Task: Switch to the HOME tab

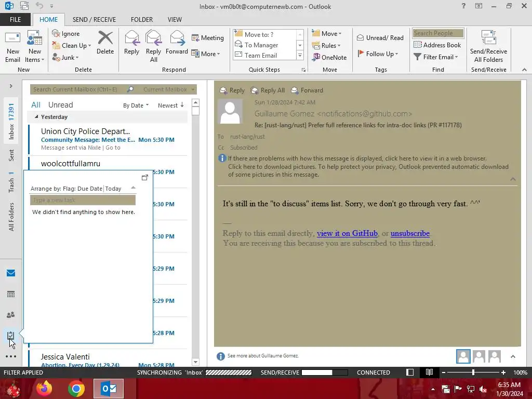Action: click(48, 19)
